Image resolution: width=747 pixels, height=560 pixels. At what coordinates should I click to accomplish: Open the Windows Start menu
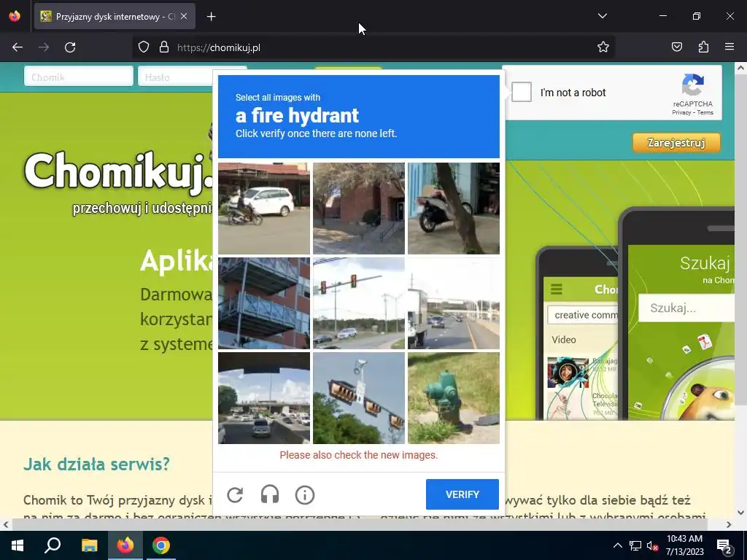(x=18, y=545)
